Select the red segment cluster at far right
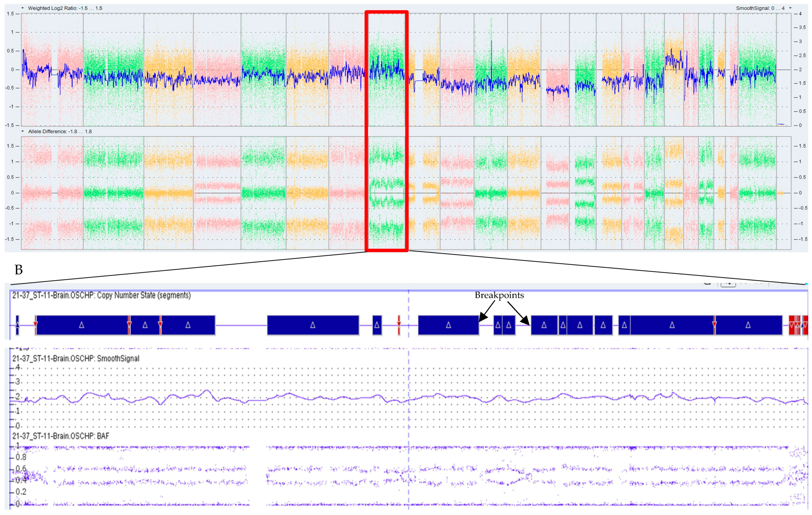The height and width of the screenshot is (515, 812). click(x=798, y=325)
